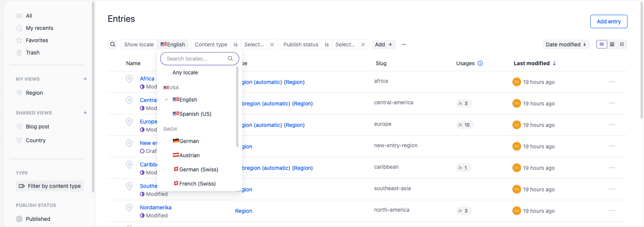This screenshot has width=644, height=227.
Task: Open the filter bar more options ellipsis
Action: click(x=404, y=44)
